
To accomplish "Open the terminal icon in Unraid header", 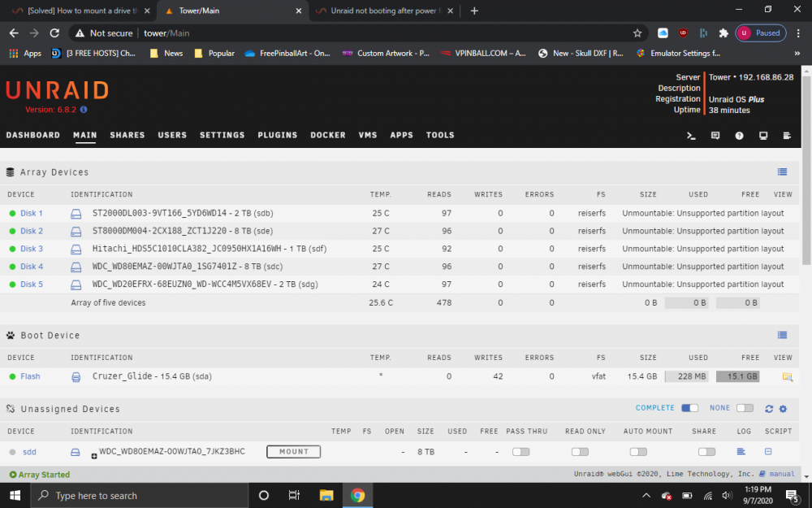I will tap(691, 136).
